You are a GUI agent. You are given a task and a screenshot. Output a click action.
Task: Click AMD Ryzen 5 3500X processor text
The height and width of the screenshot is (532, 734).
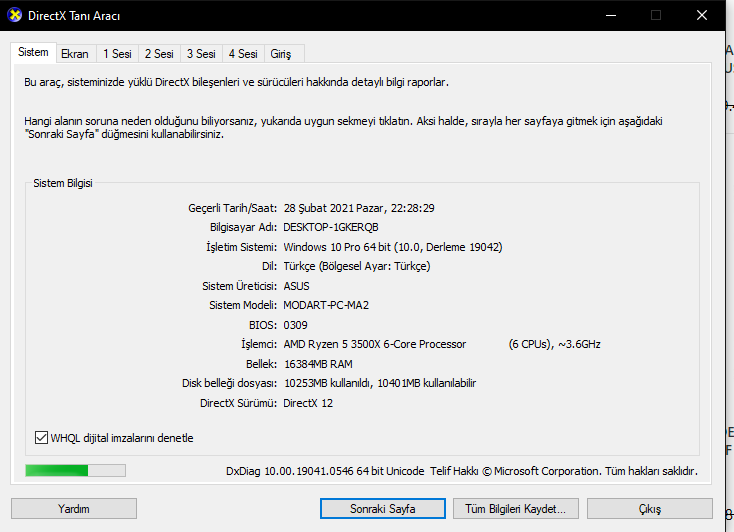click(x=374, y=344)
